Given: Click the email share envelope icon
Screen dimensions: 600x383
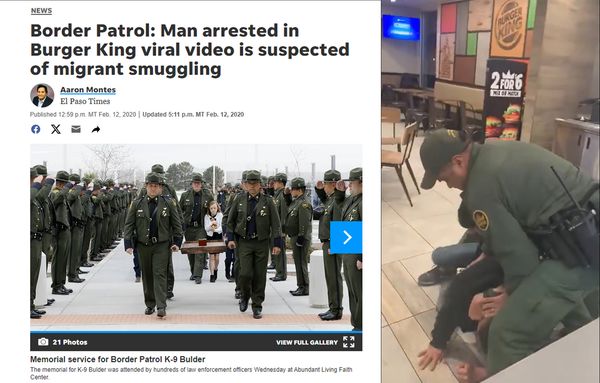Looking at the screenshot, I should pyautogui.click(x=76, y=129).
